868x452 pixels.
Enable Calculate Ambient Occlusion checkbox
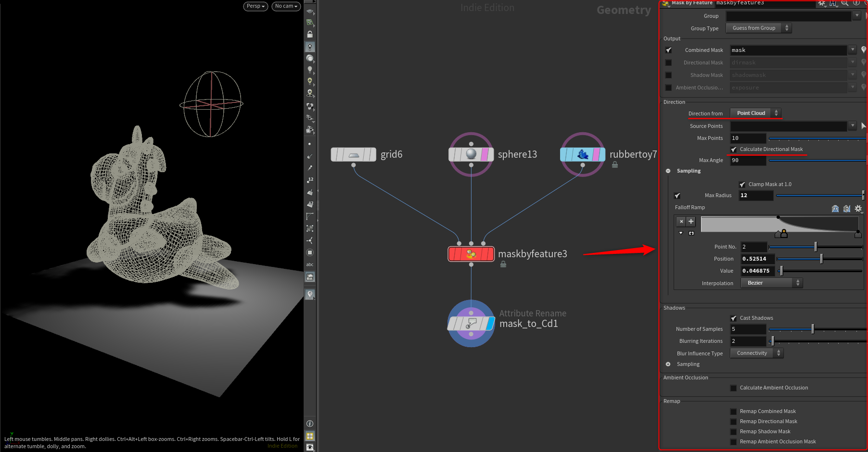tap(733, 388)
